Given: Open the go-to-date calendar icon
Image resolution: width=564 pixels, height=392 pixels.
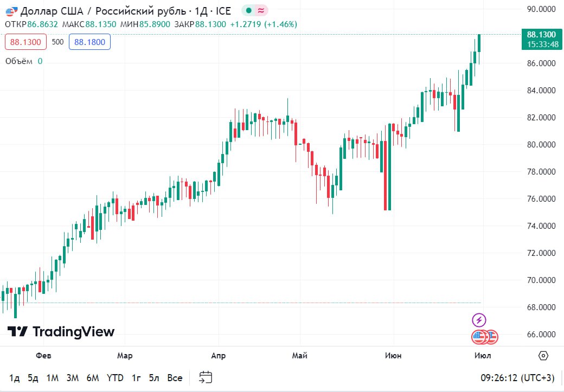Looking at the screenshot, I should coord(206,377).
